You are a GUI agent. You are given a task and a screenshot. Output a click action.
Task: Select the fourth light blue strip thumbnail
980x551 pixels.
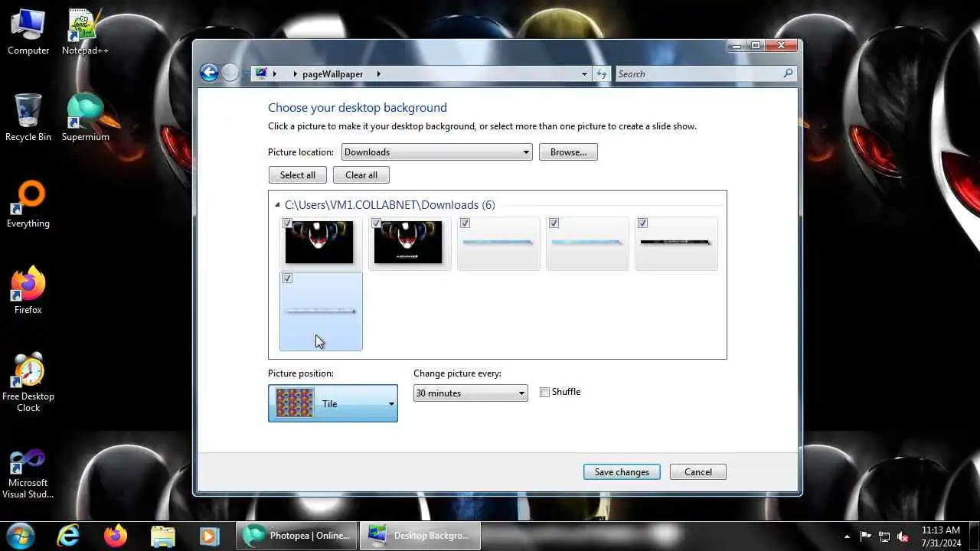coord(586,243)
